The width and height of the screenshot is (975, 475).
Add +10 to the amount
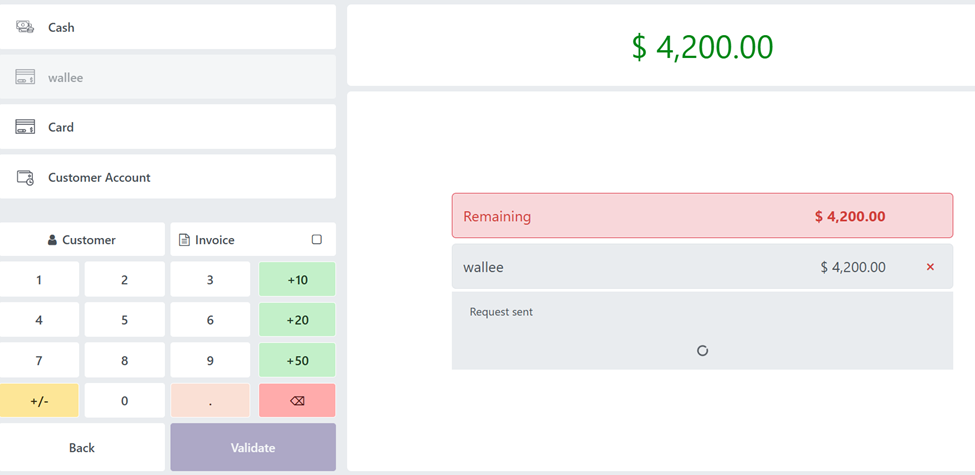297,280
